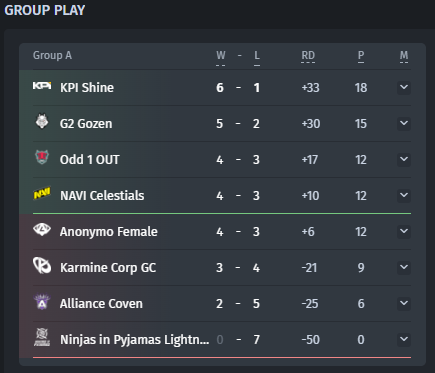Click the Karmine Corp GC logo
Viewport: 435px width, 373px height.
click(x=42, y=265)
